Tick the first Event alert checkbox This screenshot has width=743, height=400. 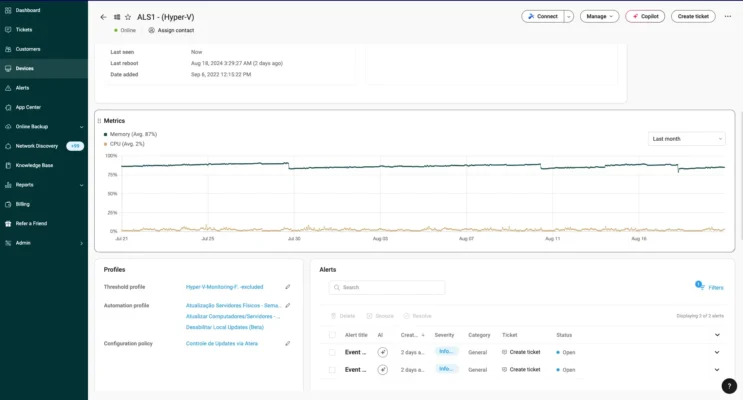click(x=332, y=352)
